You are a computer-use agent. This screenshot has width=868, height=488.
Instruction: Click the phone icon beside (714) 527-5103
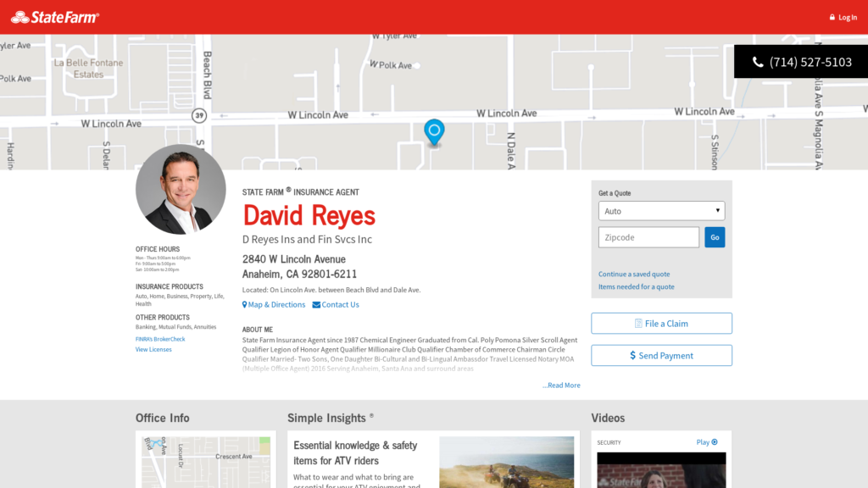[x=758, y=62]
